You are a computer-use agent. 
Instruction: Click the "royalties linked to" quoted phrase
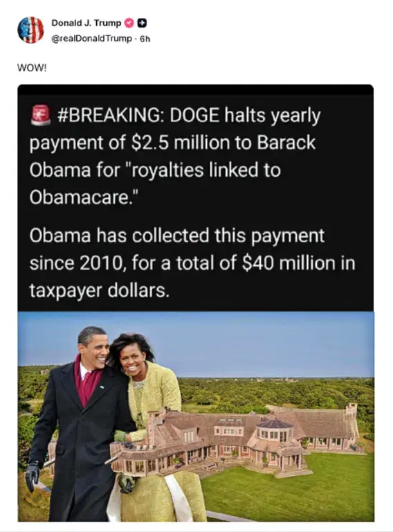pos(203,170)
